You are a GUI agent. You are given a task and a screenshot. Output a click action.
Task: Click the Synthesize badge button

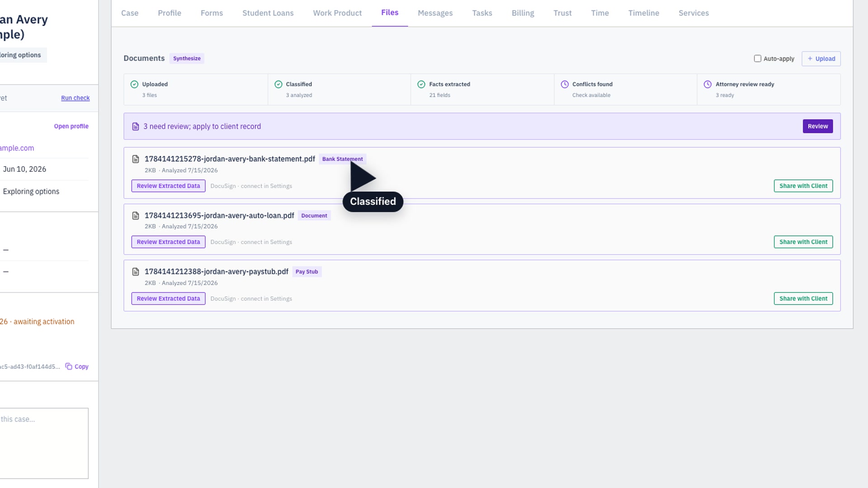187,59
